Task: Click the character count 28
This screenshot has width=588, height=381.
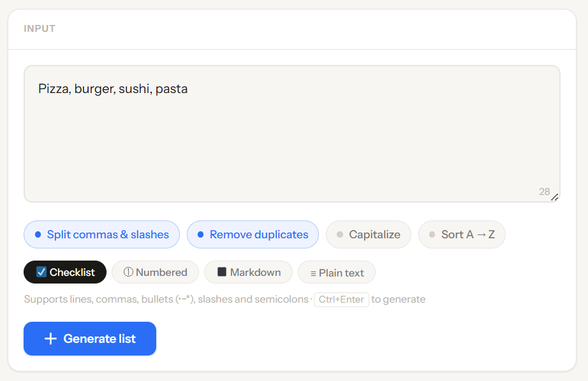Action: pyautogui.click(x=544, y=191)
